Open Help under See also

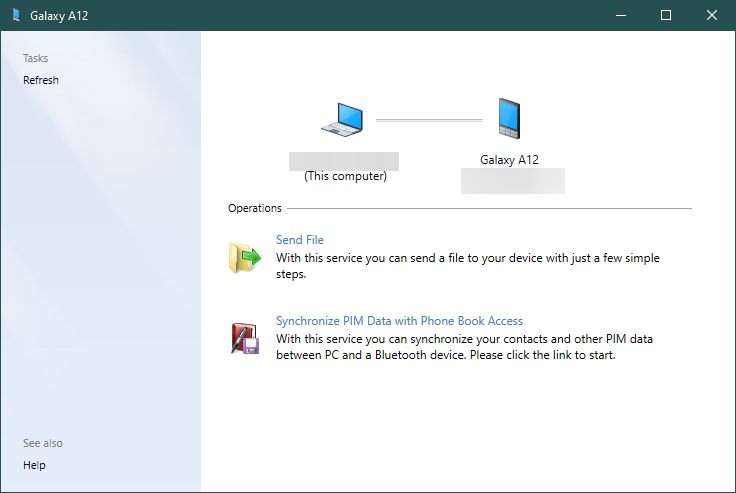34,465
